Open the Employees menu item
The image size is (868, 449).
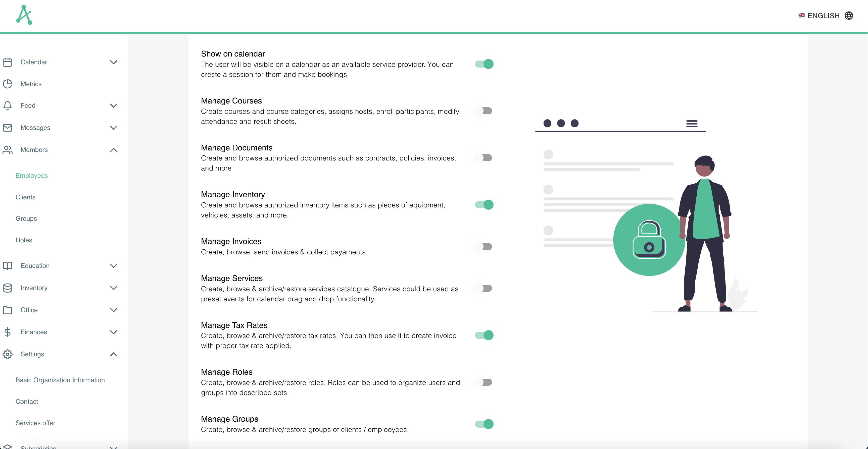click(x=31, y=176)
